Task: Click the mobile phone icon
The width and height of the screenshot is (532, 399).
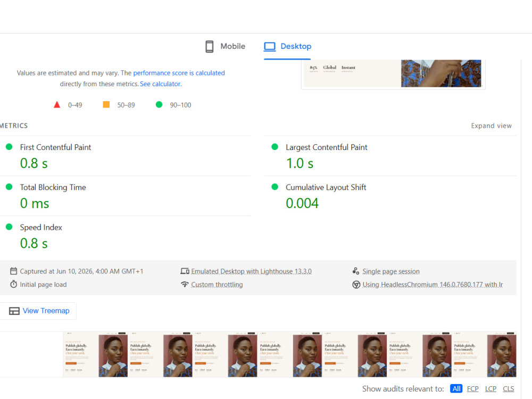Action: pos(209,46)
